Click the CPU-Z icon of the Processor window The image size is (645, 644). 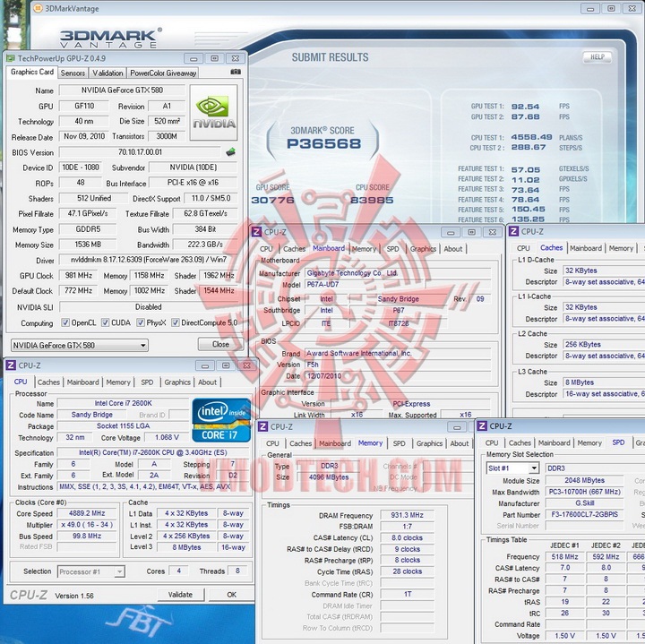tap(11, 365)
